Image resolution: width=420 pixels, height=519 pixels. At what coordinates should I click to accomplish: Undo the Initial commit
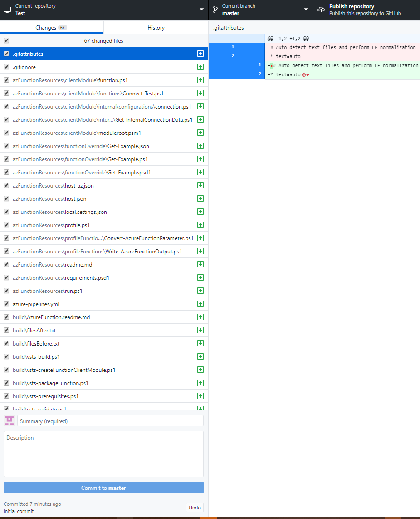click(x=194, y=507)
